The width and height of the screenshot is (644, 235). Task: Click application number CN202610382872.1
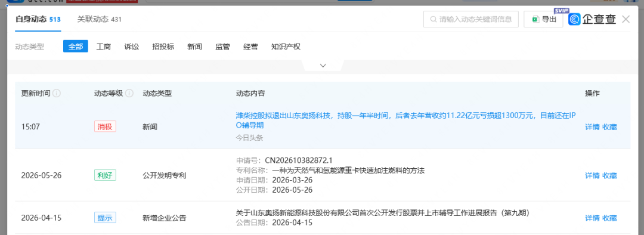[298, 160]
